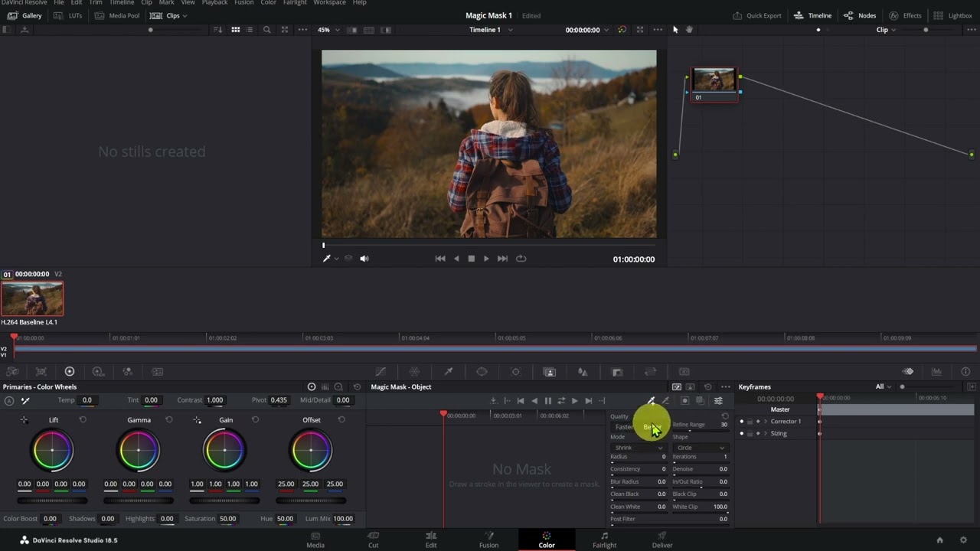This screenshot has width=980, height=551.
Task: Open the Color Match palette
Action: click(41, 372)
